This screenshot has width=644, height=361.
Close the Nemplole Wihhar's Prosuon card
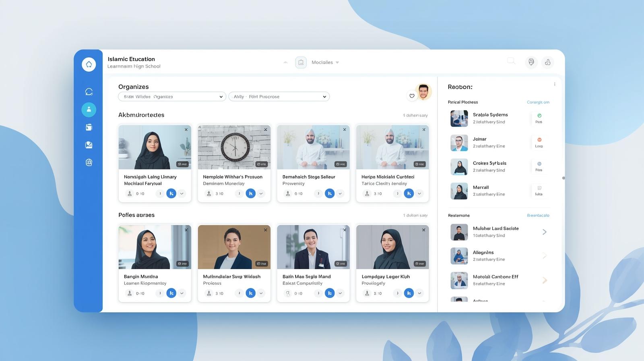click(266, 130)
